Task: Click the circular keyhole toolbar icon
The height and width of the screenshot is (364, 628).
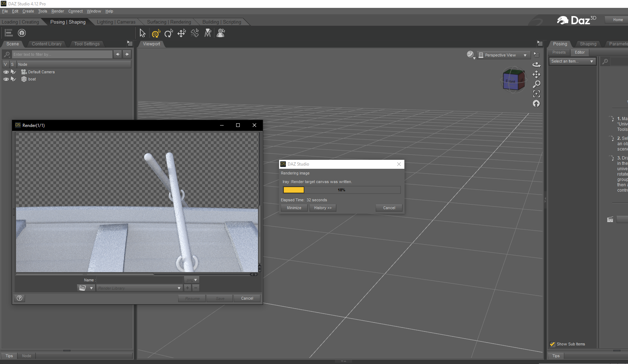Action: (x=22, y=33)
